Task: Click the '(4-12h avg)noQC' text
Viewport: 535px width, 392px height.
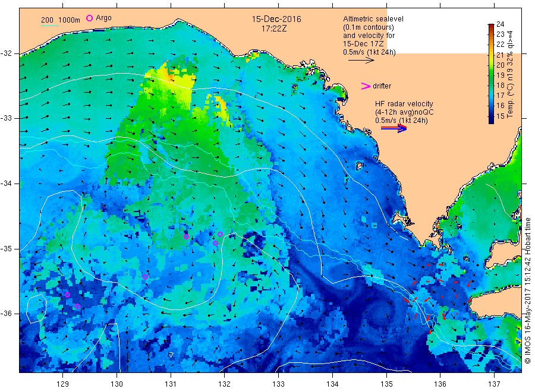Action: 404,112
